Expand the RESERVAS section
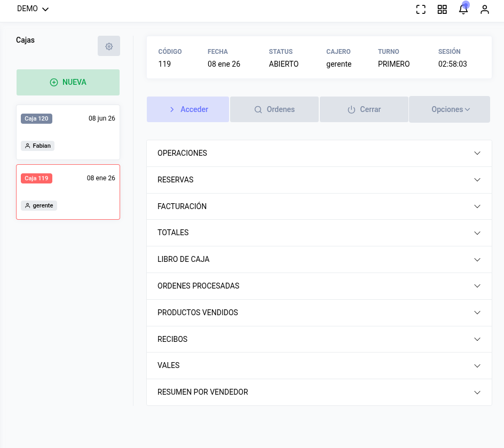The height and width of the screenshot is (448, 504). click(x=319, y=180)
